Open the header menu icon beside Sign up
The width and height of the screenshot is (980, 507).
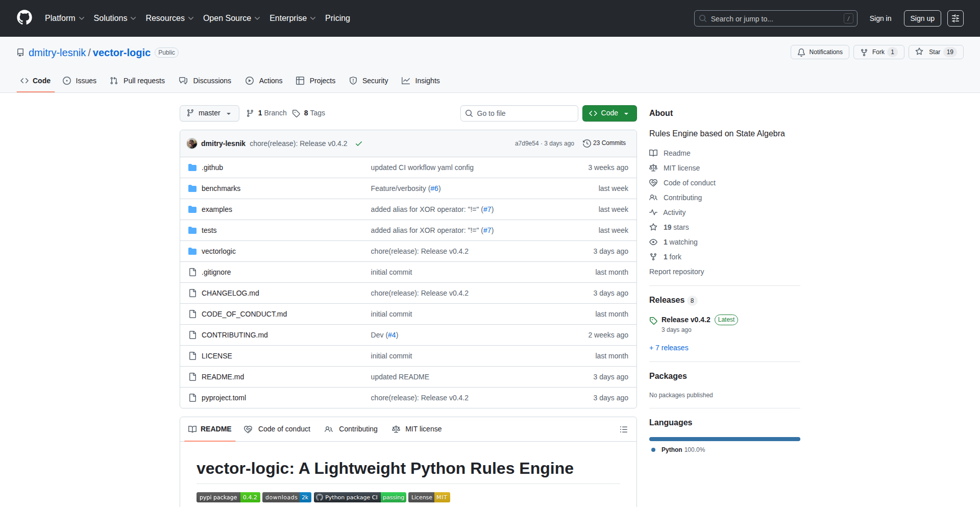pos(955,18)
